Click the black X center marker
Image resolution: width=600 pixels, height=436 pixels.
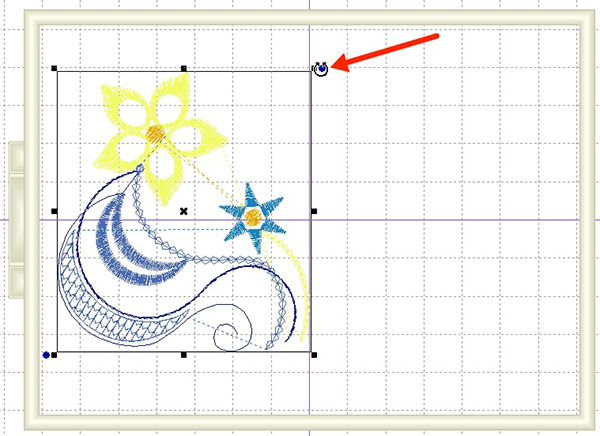184,211
